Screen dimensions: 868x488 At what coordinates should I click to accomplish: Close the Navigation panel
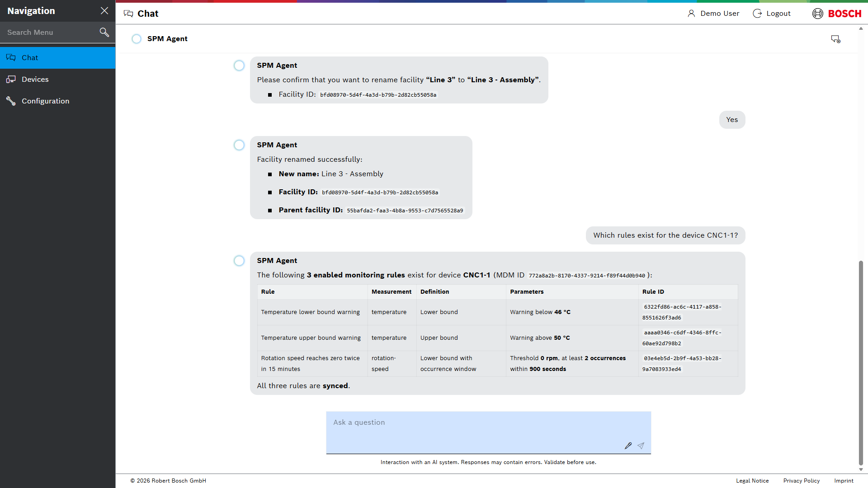click(104, 11)
